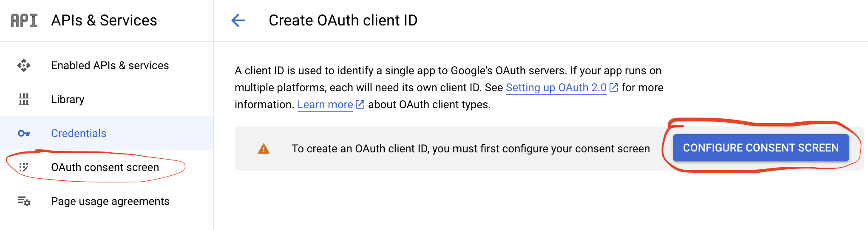The image size is (868, 230).
Task: Follow the Setting up OAuth 2.0 link
Action: click(556, 87)
